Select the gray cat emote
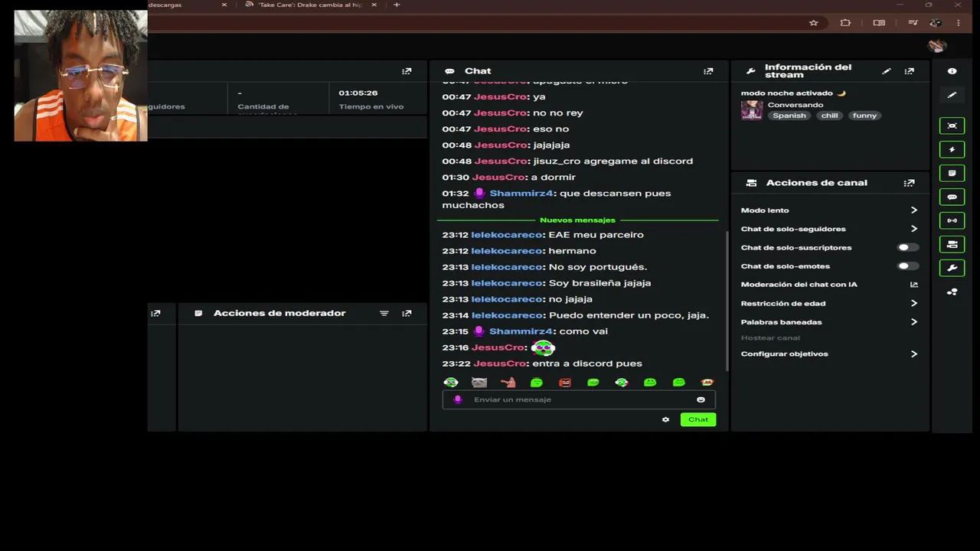This screenshot has height=551, width=980. pyautogui.click(x=479, y=382)
